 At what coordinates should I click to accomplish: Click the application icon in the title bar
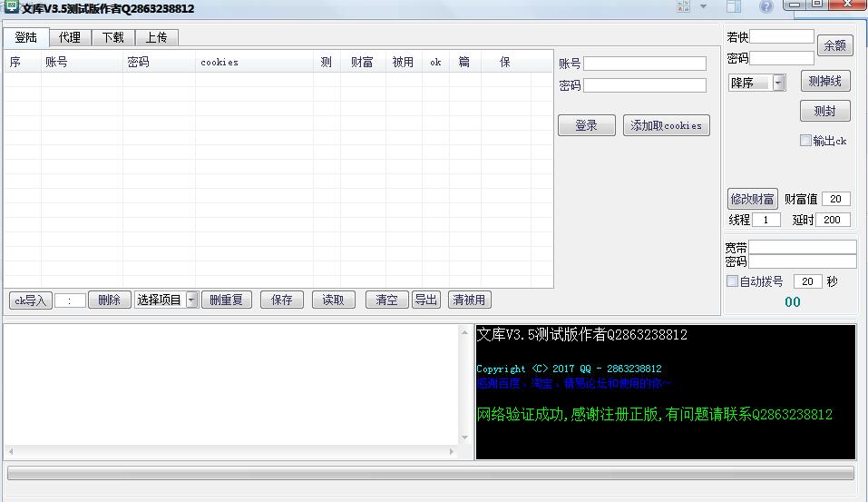(x=11, y=6)
